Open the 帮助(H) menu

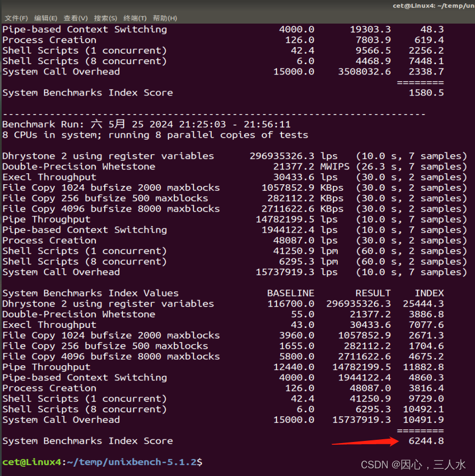[165, 18]
